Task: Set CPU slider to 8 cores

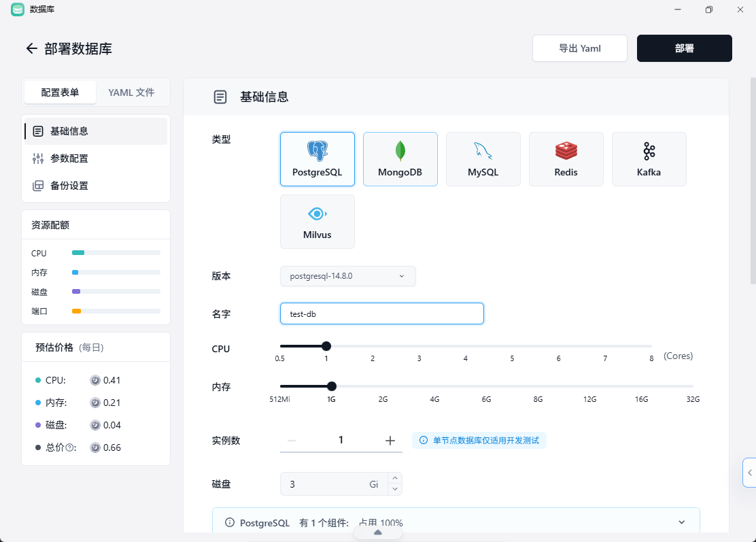Action: pos(651,346)
